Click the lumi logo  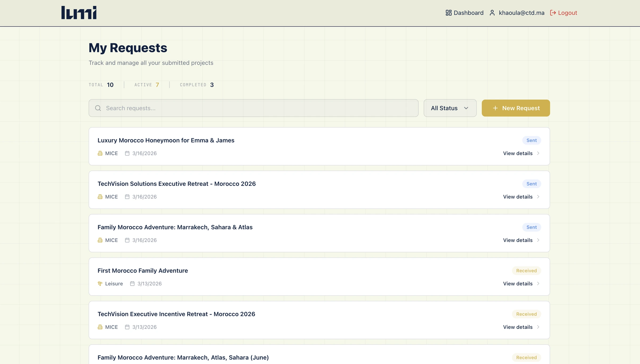tap(79, 13)
